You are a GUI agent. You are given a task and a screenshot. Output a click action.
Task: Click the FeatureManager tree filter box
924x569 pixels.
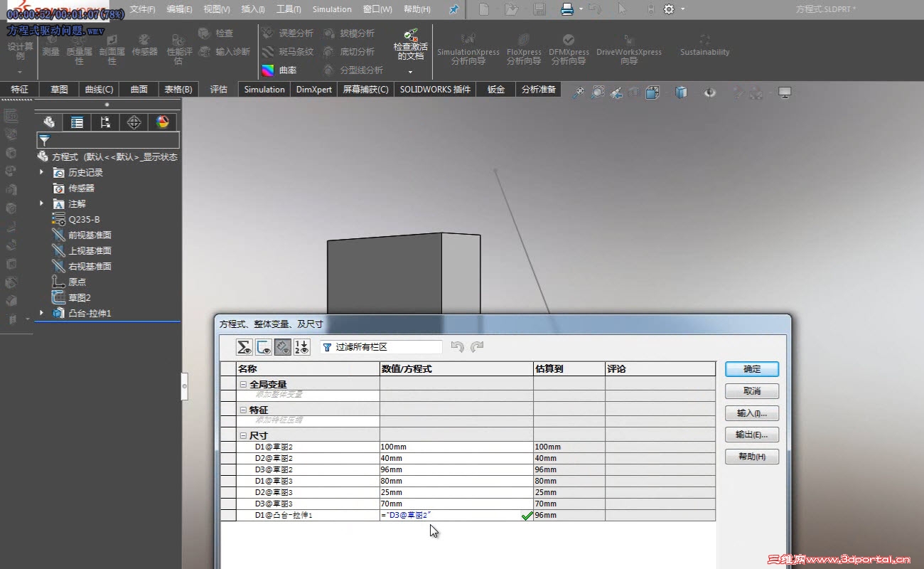(108, 140)
